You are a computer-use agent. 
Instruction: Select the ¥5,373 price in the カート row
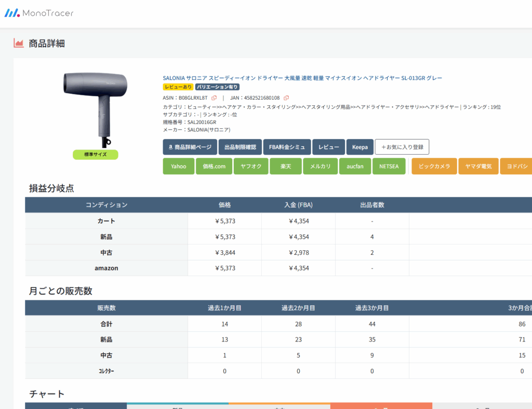[225, 221]
